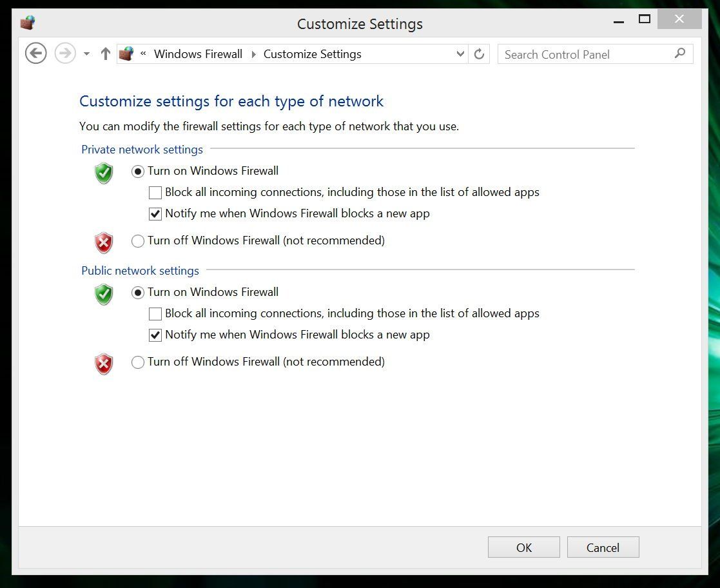Click Customize Settings in the breadcrumb path

point(312,54)
